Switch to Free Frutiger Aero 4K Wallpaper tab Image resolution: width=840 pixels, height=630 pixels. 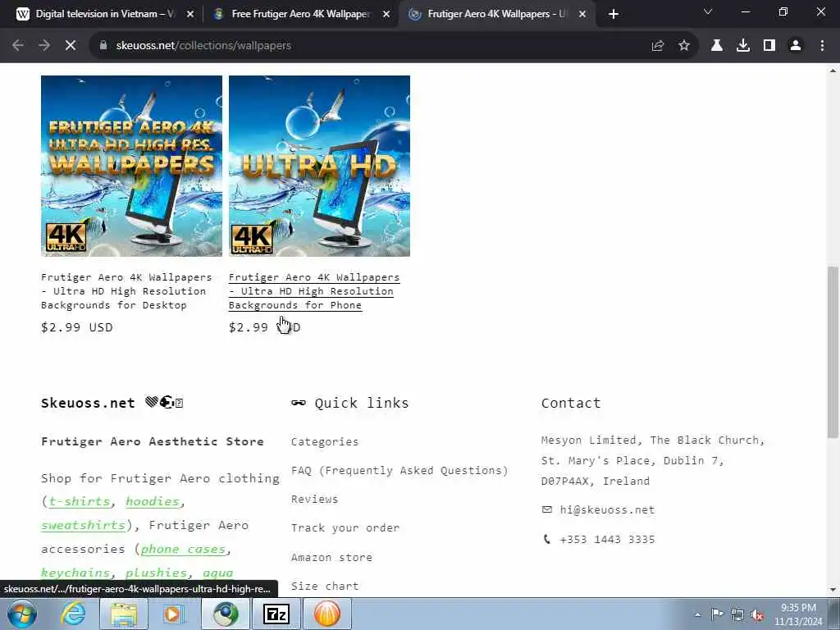pyautogui.click(x=301, y=14)
